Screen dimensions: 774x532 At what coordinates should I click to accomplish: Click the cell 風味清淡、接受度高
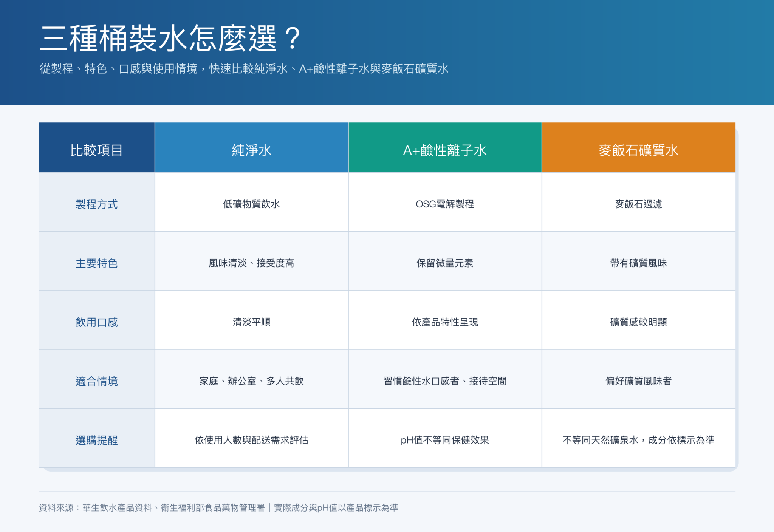[x=252, y=261]
